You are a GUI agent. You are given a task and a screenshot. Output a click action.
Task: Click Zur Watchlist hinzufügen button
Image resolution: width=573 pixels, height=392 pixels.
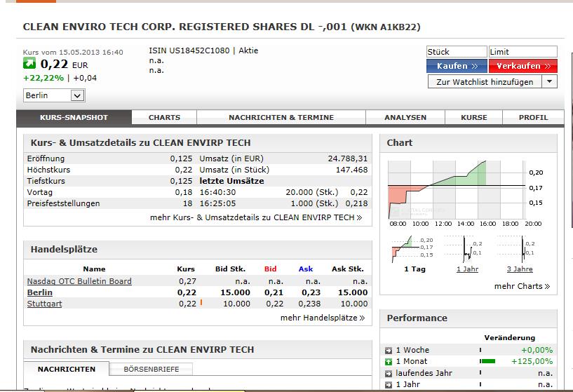[485, 82]
